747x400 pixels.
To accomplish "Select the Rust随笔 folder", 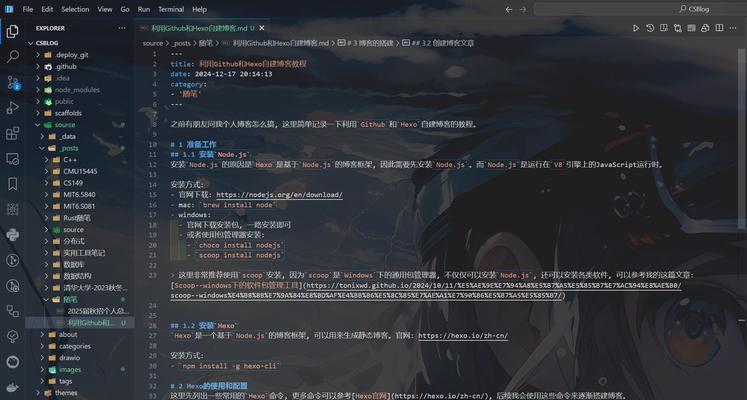I will click(80, 218).
